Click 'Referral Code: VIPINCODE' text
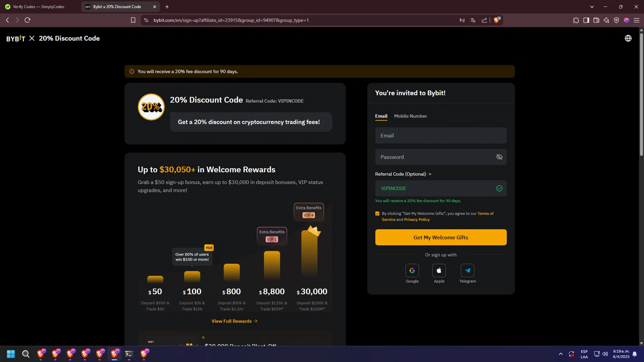The width and height of the screenshot is (644, 362). click(x=275, y=101)
